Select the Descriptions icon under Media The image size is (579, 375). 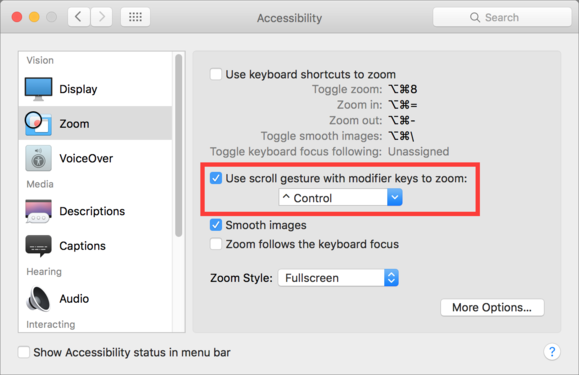pyautogui.click(x=38, y=211)
